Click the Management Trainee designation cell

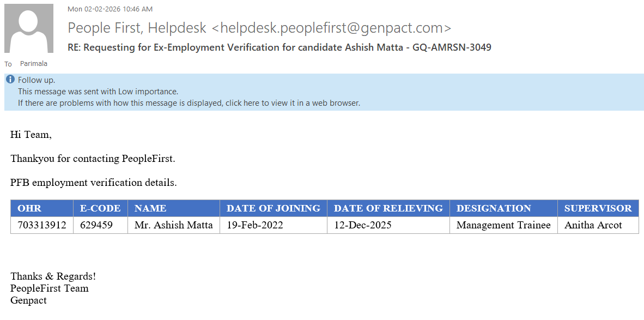click(503, 225)
